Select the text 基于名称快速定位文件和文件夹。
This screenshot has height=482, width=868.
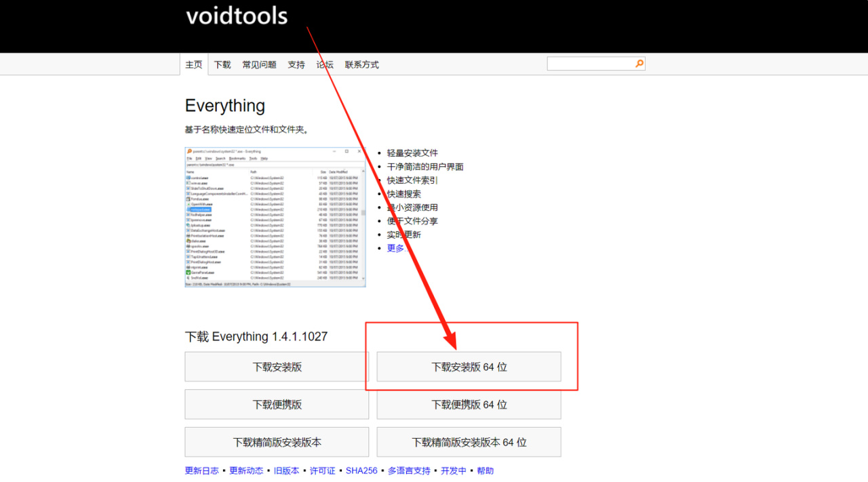point(247,129)
